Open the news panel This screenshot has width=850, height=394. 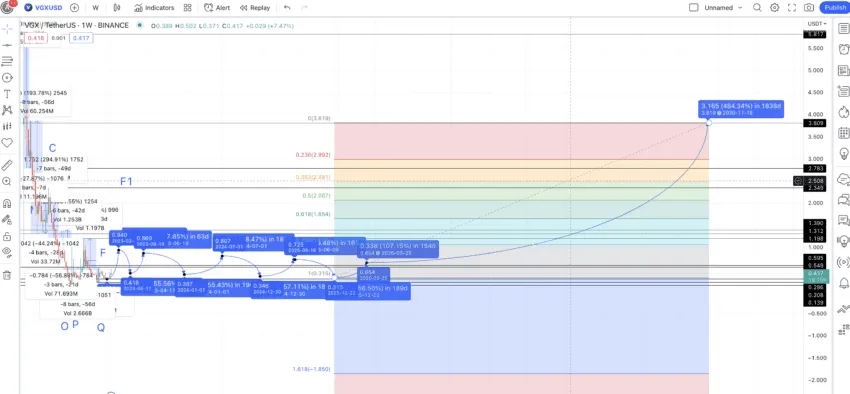tap(843, 70)
